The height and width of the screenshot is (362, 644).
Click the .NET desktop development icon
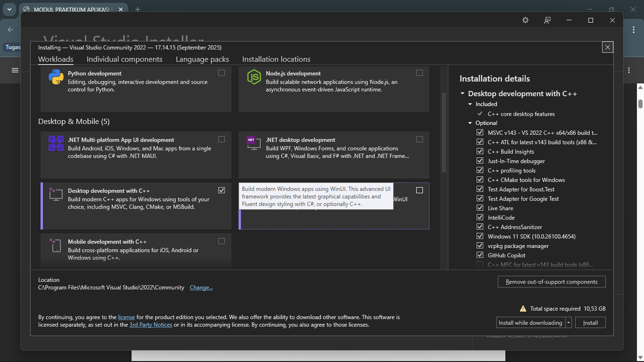(x=254, y=143)
